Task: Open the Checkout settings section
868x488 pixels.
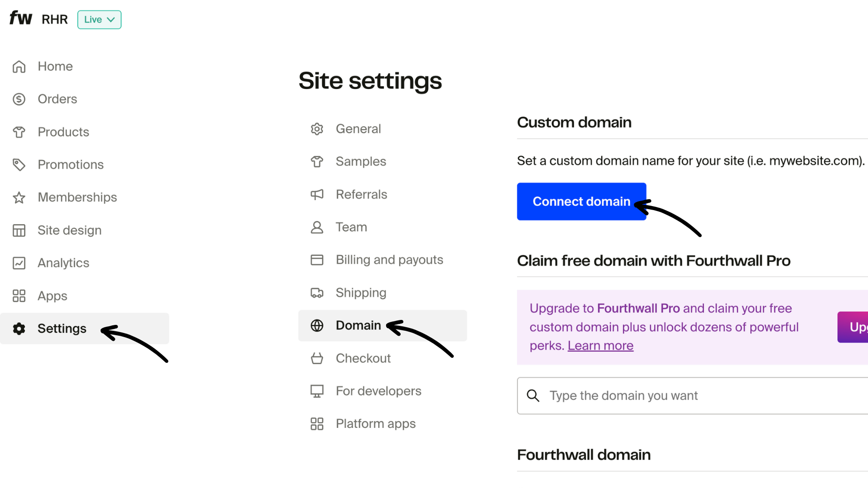Action: pyautogui.click(x=363, y=358)
